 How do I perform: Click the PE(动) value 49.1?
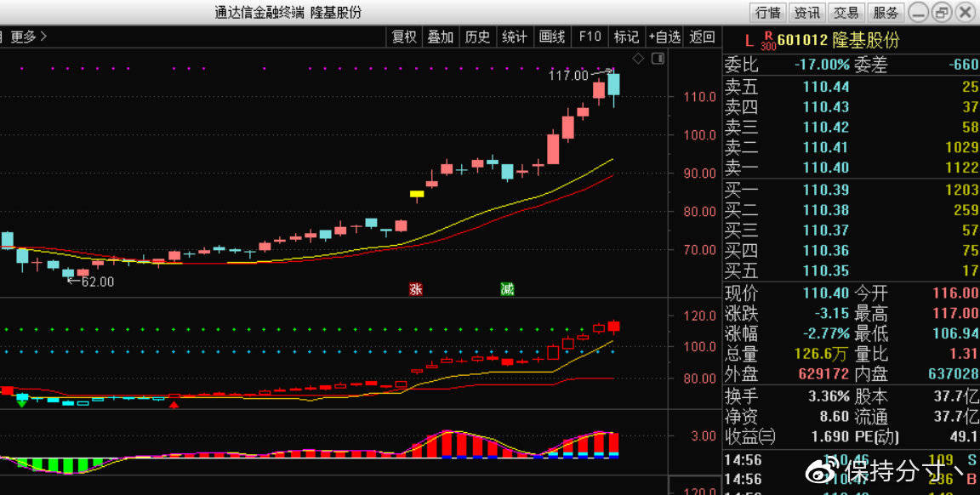[965, 436]
